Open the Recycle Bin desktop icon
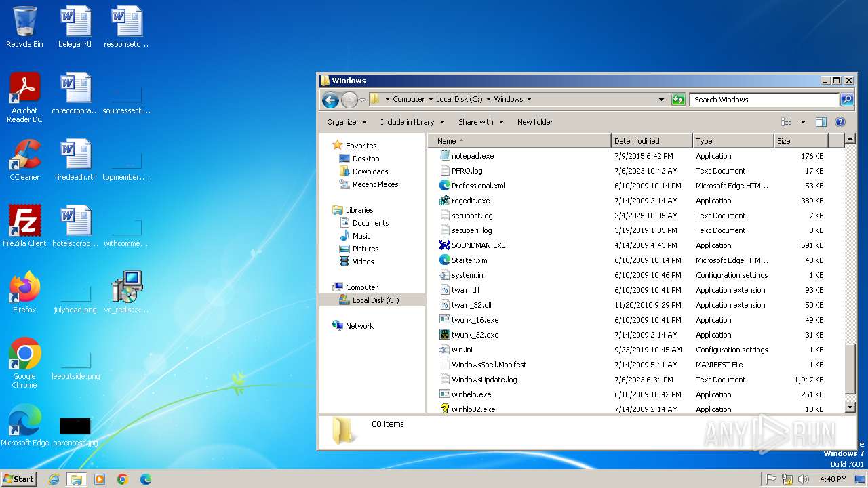The image size is (868, 488). click(x=24, y=27)
